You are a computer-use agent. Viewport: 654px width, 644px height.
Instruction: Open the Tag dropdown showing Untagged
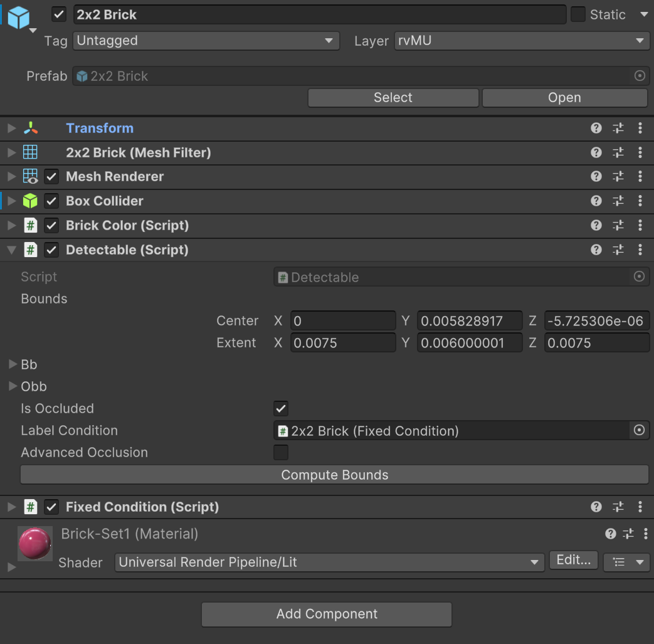click(x=206, y=41)
